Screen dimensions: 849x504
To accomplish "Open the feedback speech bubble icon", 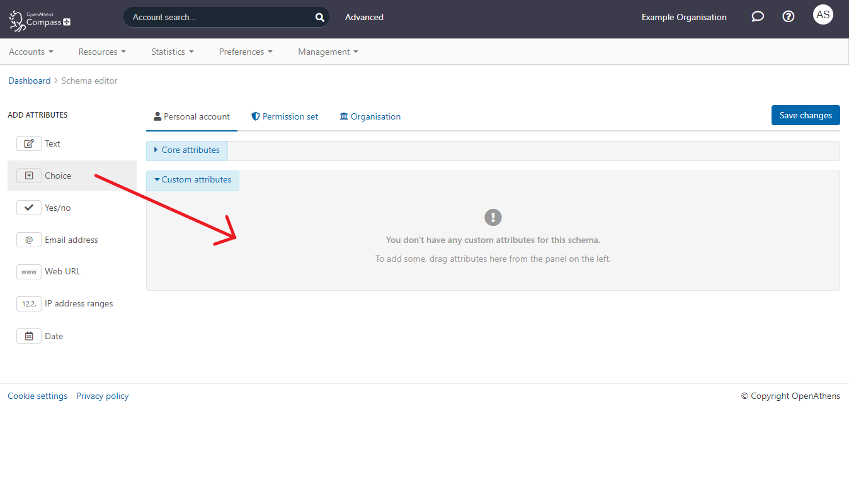I will (758, 17).
